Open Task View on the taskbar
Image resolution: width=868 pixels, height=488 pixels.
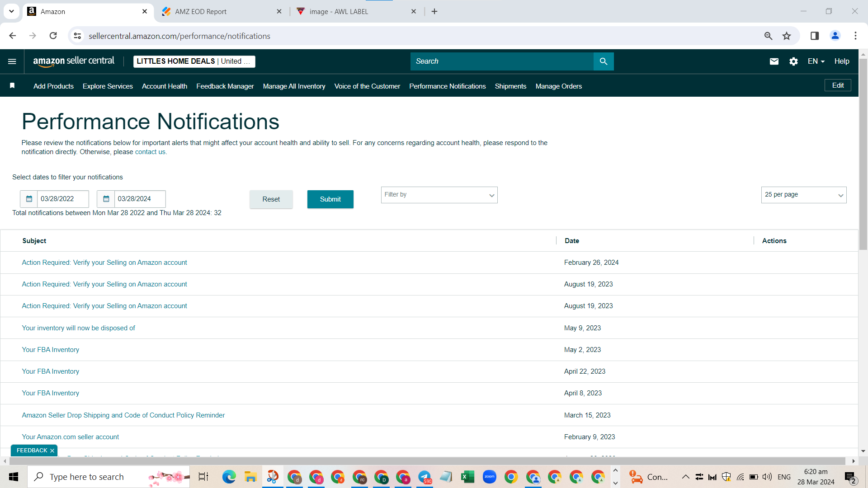(203, 477)
